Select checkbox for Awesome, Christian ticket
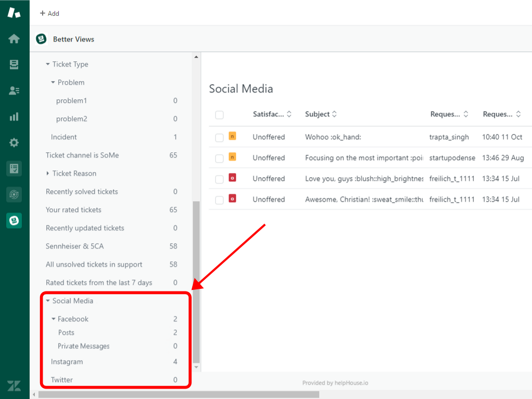Viewport: 532px width, 399px height. pyautogui.click(x=219, y=200)
